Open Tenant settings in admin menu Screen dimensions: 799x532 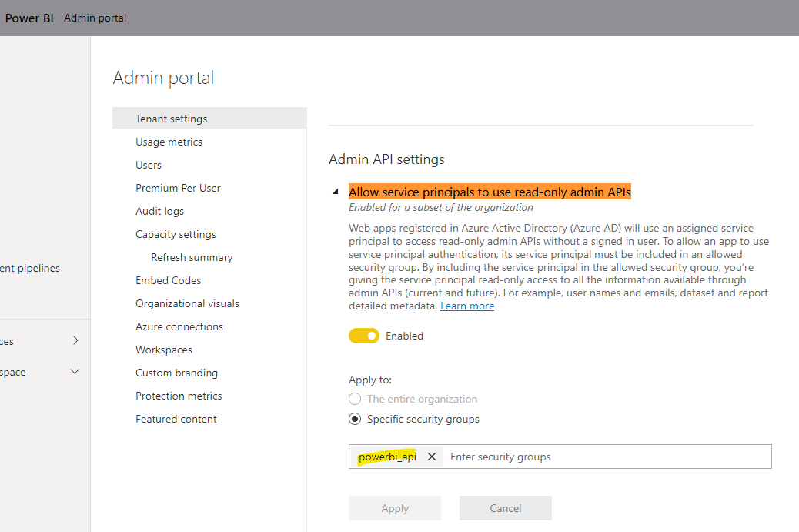209,119
